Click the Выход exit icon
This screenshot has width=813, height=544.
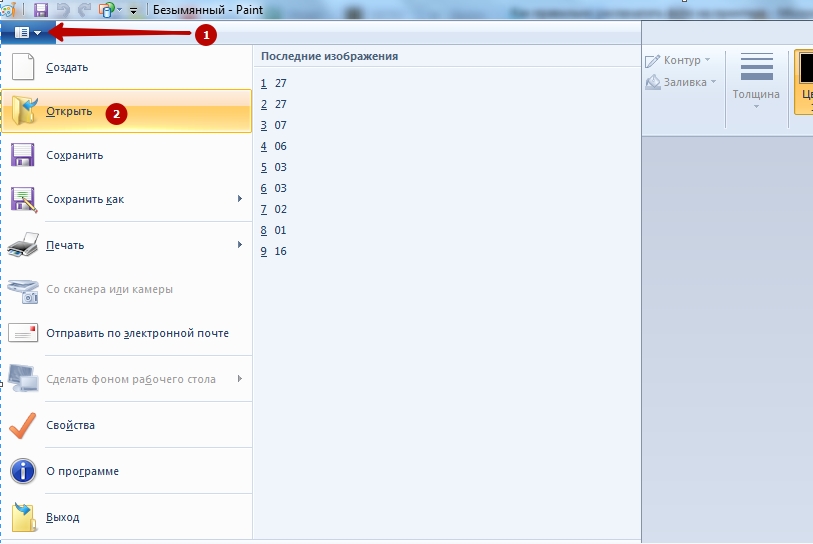[x=23, y=517]
